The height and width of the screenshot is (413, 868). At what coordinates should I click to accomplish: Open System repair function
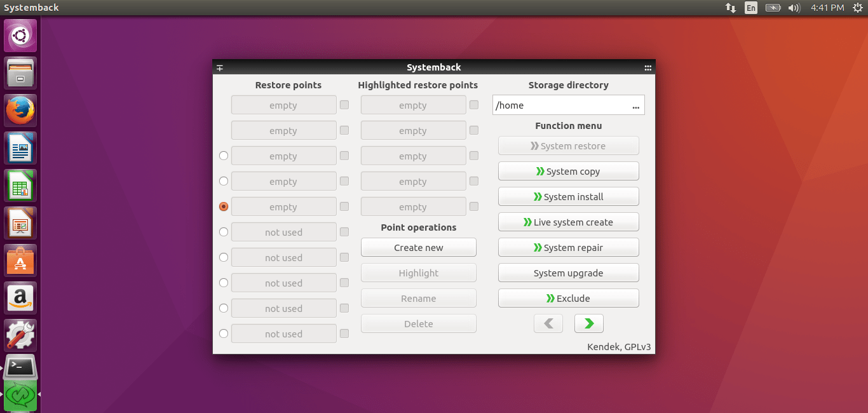pyautogui.click(x=568, y=247)
